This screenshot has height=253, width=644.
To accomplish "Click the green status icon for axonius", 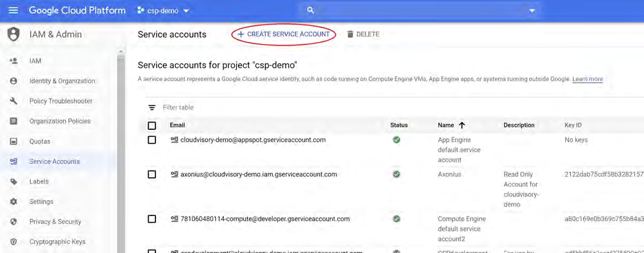I will pos(396,174).
